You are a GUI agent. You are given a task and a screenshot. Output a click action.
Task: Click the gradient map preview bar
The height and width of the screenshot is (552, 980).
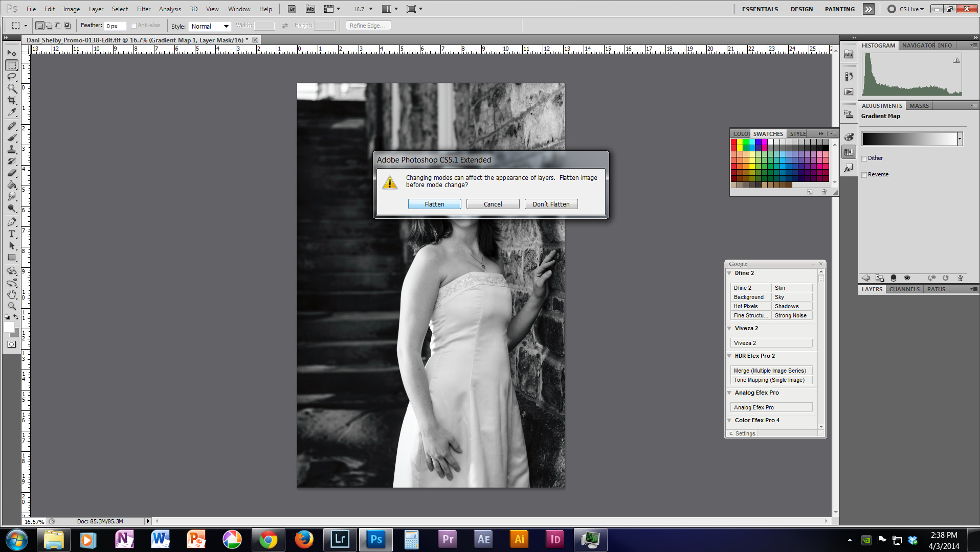pos(909,139)
